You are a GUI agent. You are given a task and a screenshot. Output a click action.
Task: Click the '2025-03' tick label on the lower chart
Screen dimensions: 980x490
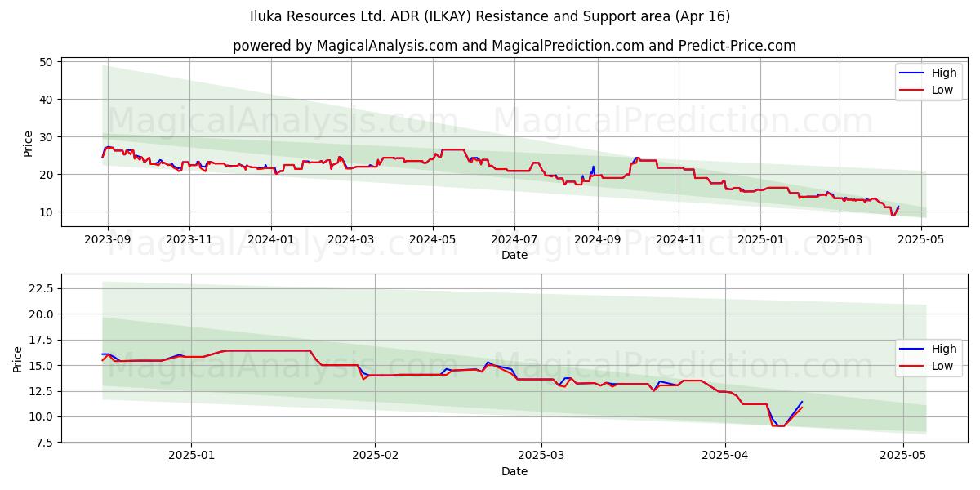541,456
